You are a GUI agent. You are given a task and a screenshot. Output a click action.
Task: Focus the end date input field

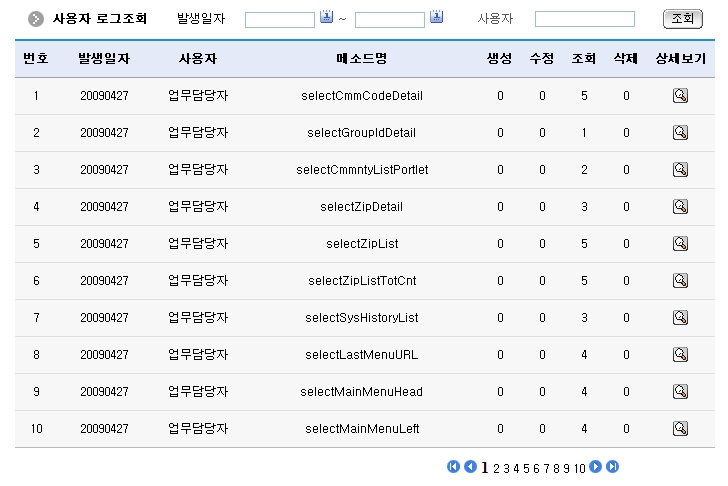click(390, 19)
